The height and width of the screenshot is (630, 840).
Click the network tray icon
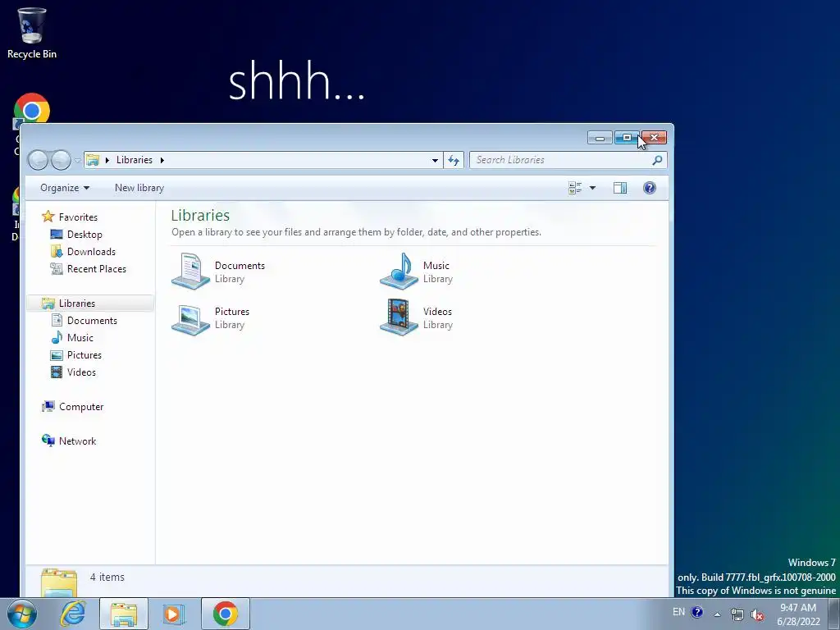click(737, 614)
